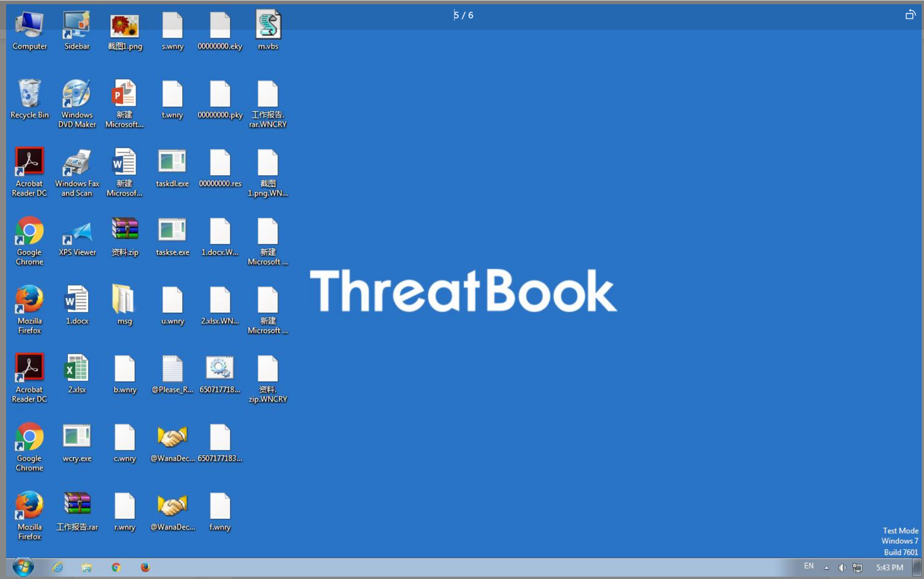Screen dimensions: 924x579
Task: Select the 资料.zip.WNCRY encrypted file
Action: (268, 379)
